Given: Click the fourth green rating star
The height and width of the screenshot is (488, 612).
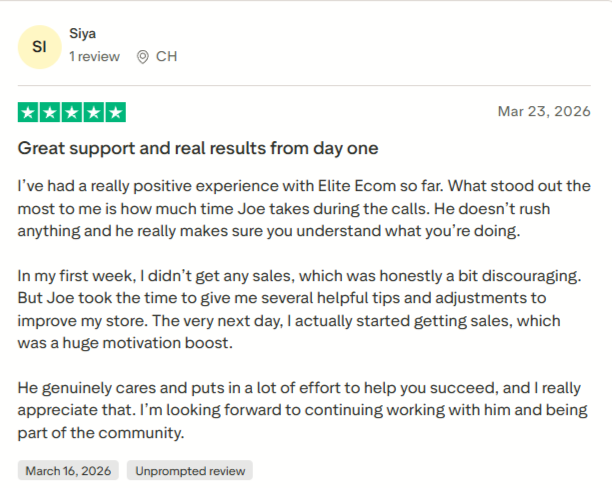Looking at the screenshot, I should pyautogui.click(x=94, y=112).
